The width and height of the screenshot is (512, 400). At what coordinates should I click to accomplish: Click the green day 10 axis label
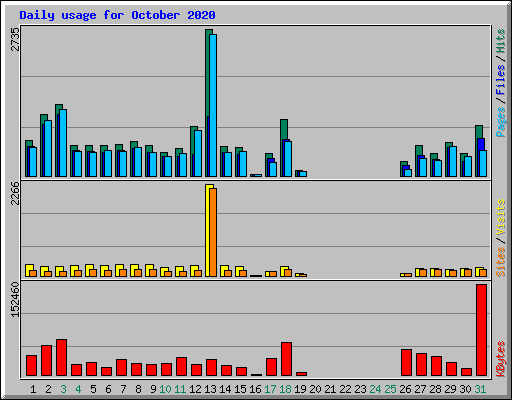(165, 389)
